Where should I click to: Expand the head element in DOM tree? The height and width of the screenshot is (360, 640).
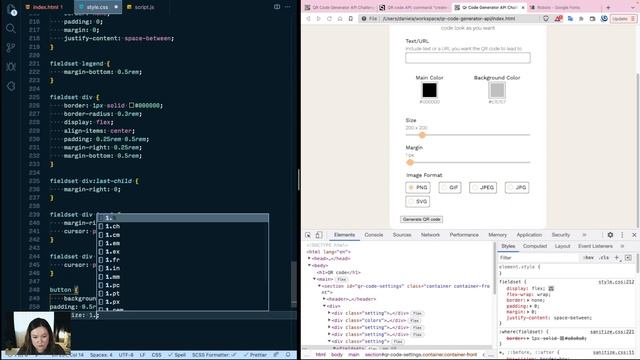coord(309,259)
